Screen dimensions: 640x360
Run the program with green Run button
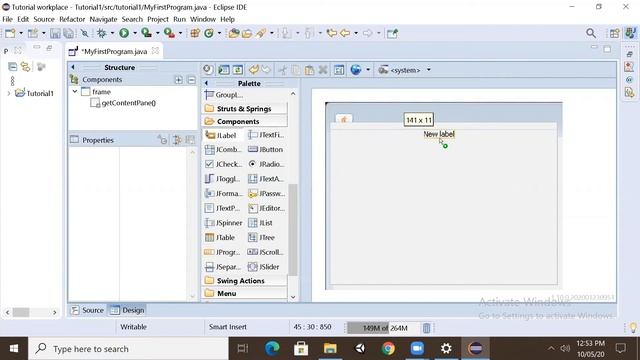[x=124, y=33]
